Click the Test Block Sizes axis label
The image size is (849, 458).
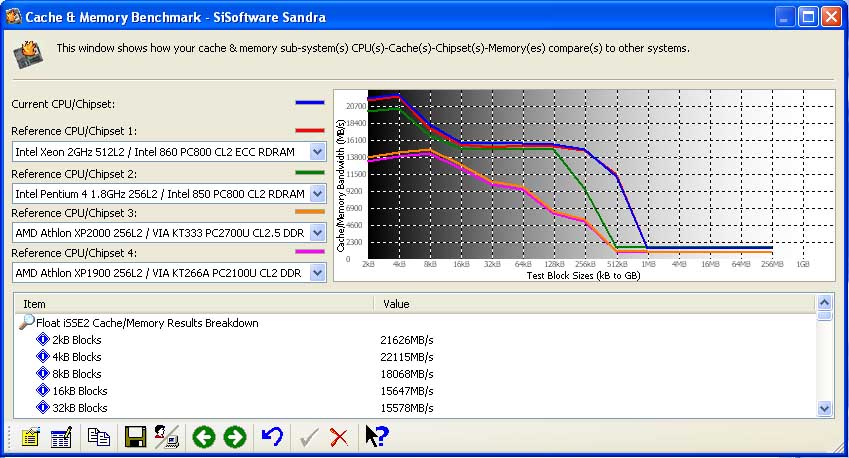[x=583, y=276]
